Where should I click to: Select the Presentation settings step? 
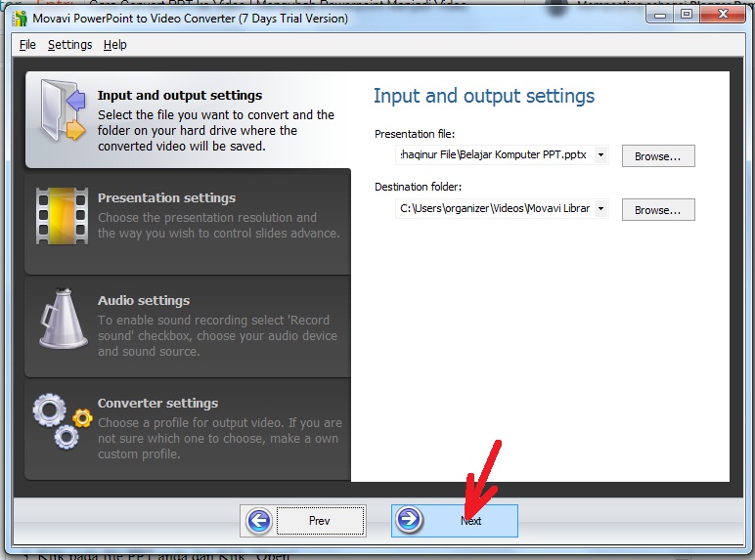pyautogui.click(x=188, y=222)
